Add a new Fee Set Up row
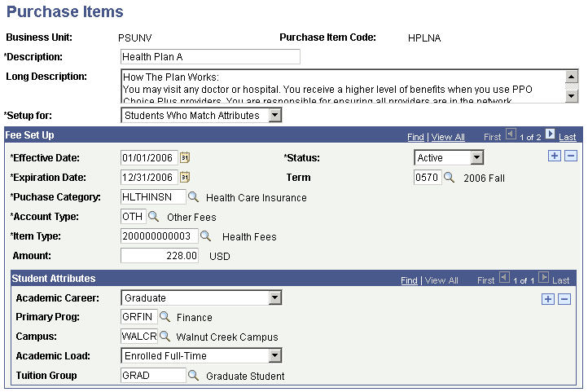This screenshot has width=588, height=392. [555, 156]
